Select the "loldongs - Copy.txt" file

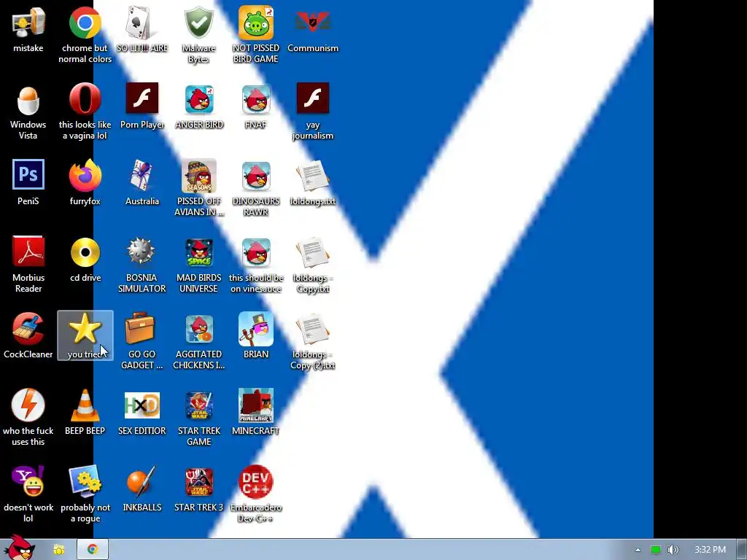[312, 253]
